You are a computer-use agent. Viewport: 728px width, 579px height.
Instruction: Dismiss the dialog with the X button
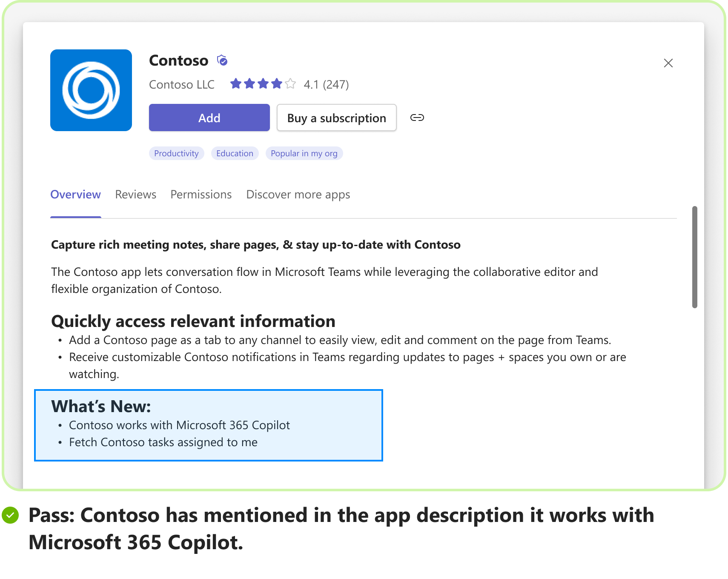(x=668, y=63)
